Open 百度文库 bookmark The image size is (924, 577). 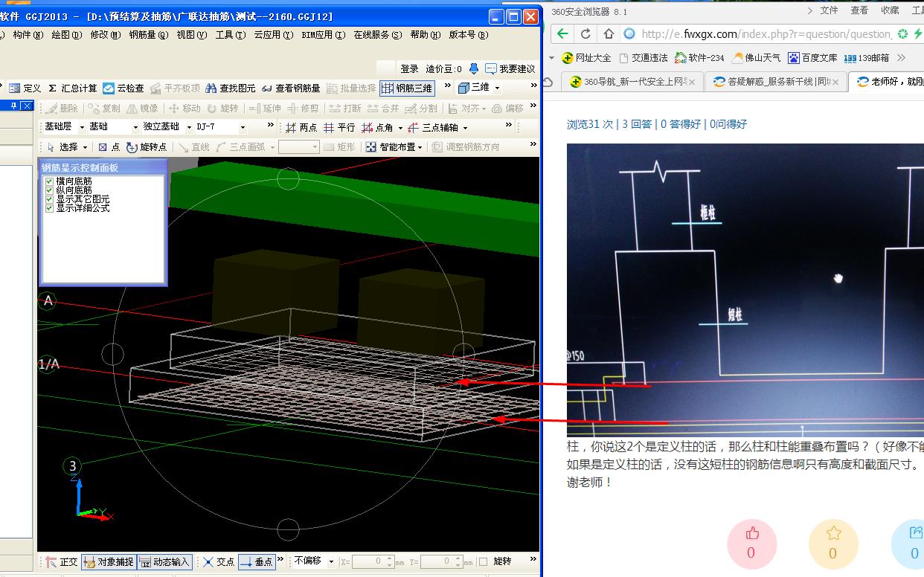(813, 57)
